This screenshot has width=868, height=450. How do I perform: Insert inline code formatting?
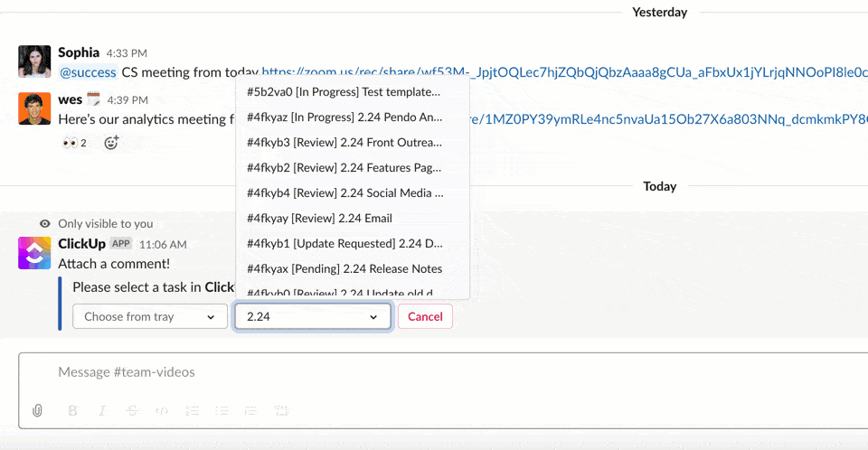tap(162, 410)
